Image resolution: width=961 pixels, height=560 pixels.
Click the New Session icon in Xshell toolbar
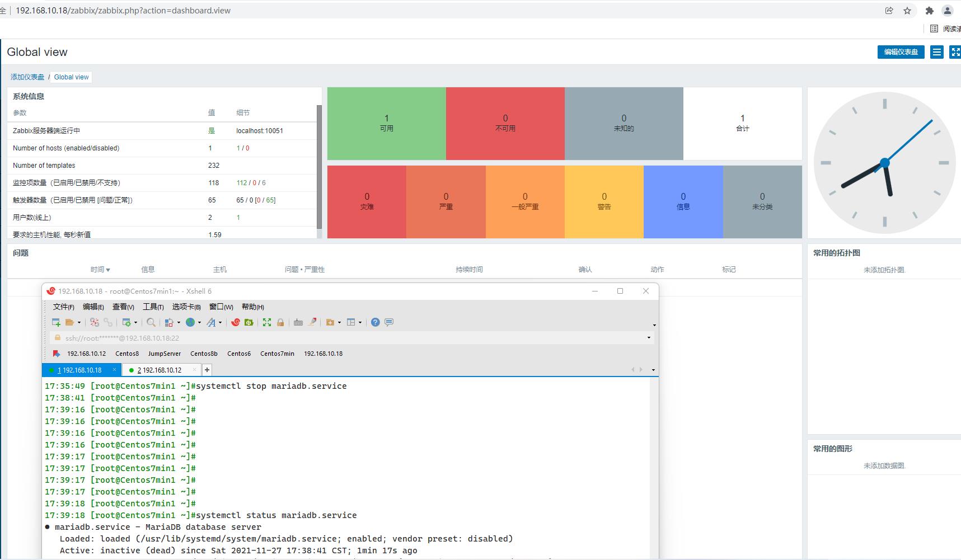click(56, 322)
